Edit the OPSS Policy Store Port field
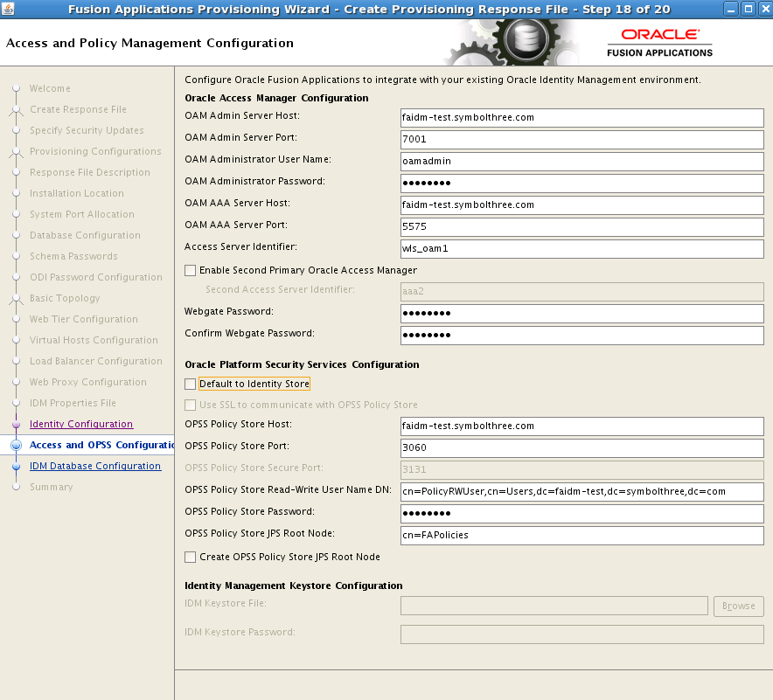Viewport: 773px width, 700px height. [581, 447]
